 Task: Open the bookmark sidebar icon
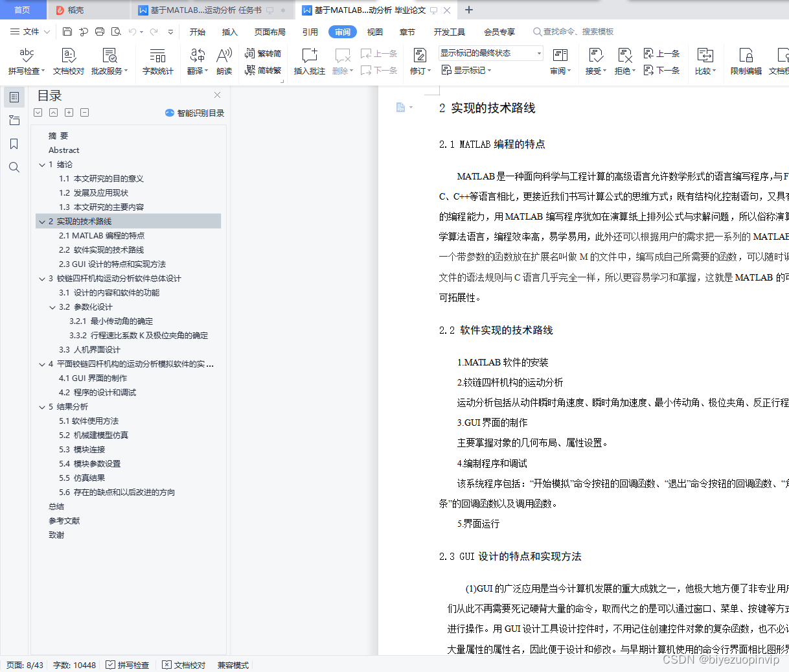14,144
